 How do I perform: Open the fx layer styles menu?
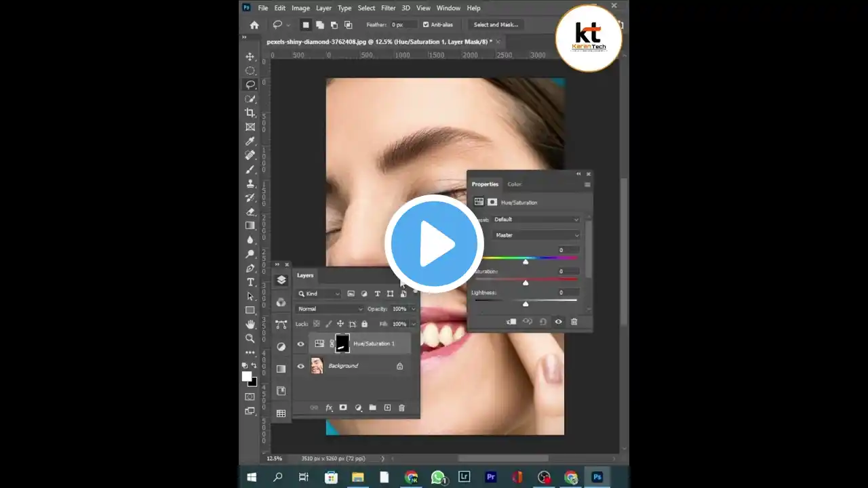point(329,407)
